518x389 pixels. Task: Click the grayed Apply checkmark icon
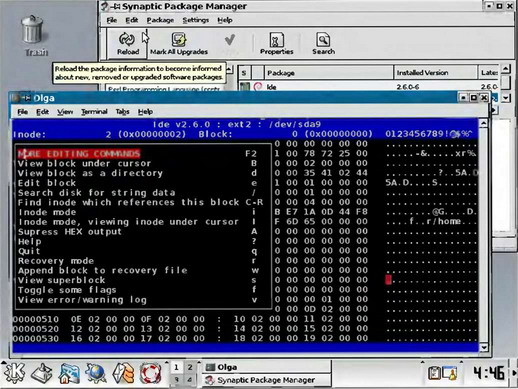point(230,40)
